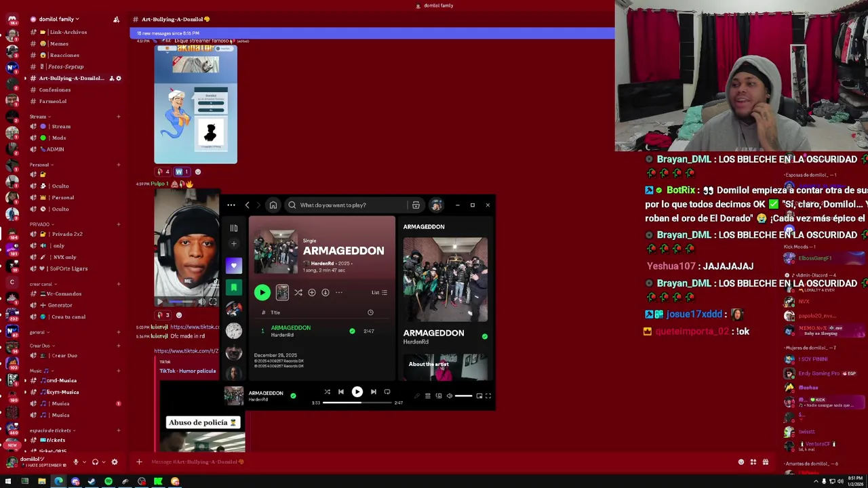868x488 pixels.
Task: Open TikTok link in chat message
Action: [x=186, y=351]
